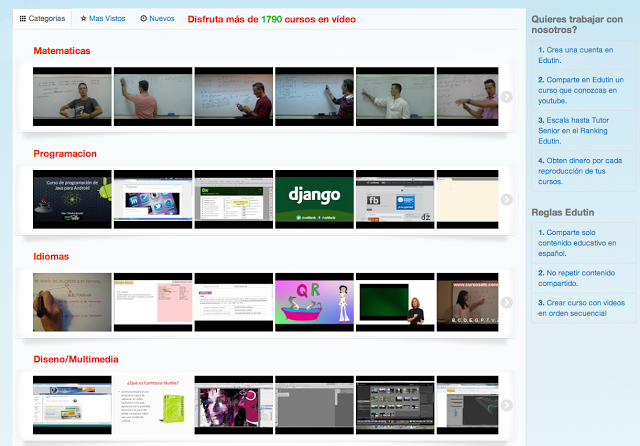This screenshot has height=446, width=640.
Task: Click the star icon beside Mas Vistos
Action: pyautogui.click(x=83, y=18)
